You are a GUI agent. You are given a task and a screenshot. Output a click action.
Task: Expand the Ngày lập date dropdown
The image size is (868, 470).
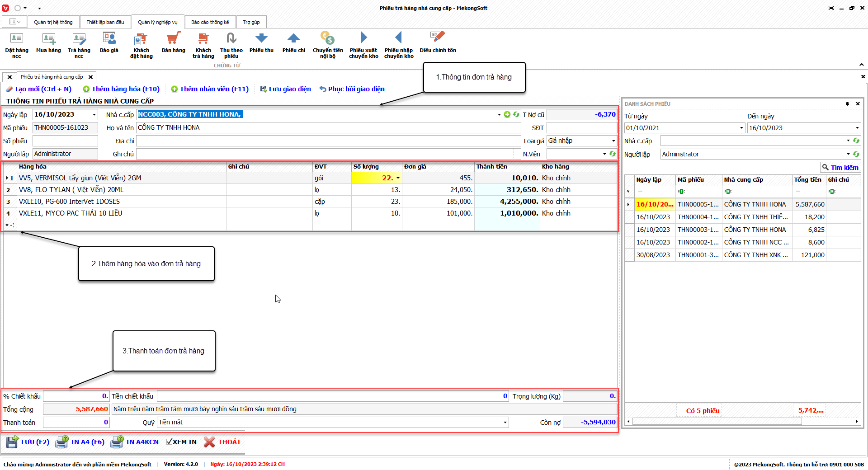point(94,115)
